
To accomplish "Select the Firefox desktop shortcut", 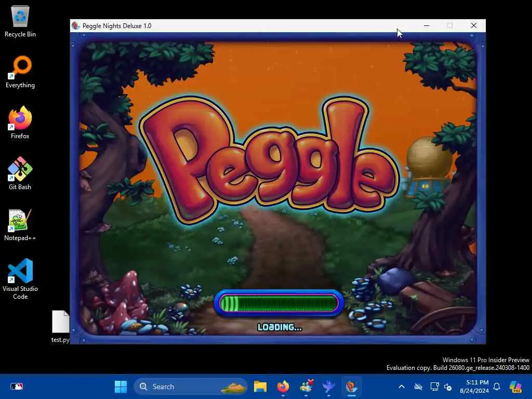I will click(x=20, y=123).
